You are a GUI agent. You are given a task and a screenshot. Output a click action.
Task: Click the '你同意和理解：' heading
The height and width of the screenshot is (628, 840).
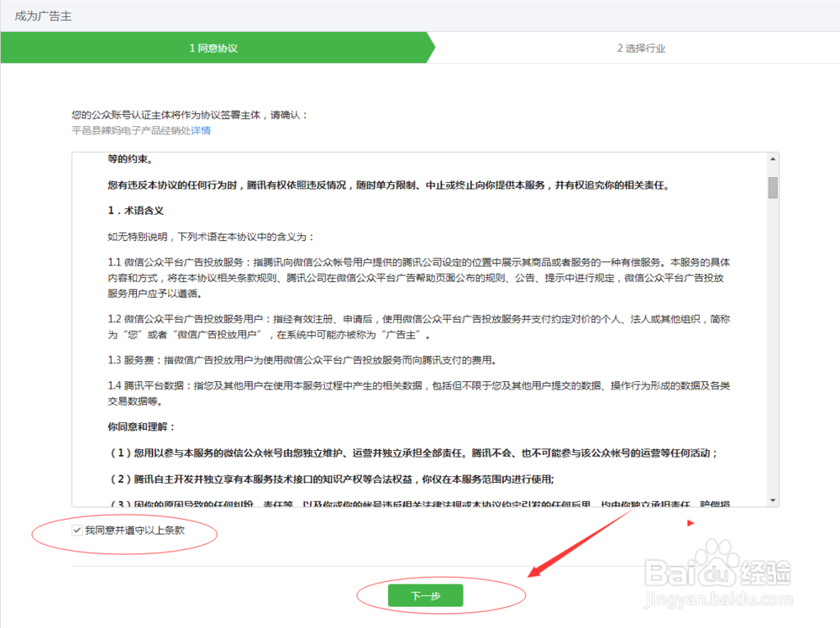141,427
